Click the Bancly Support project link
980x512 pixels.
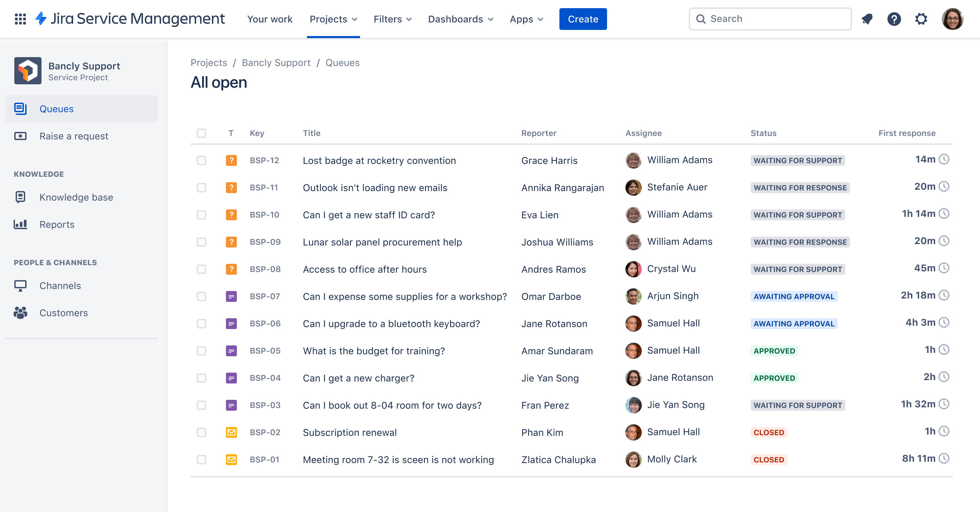(x=276, y=62)
